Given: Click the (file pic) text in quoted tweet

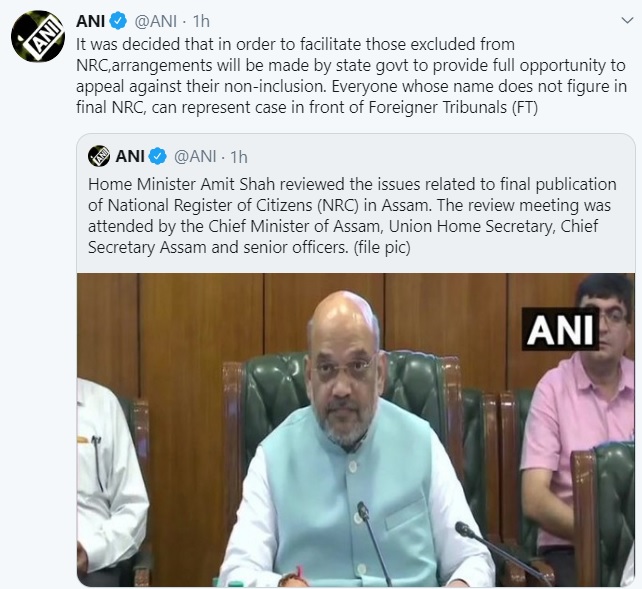Looking at the screenshot, I should (382, 248).
